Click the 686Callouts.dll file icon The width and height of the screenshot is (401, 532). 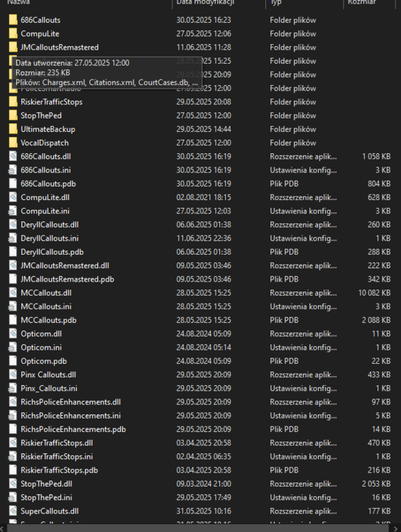coord(13,157)
